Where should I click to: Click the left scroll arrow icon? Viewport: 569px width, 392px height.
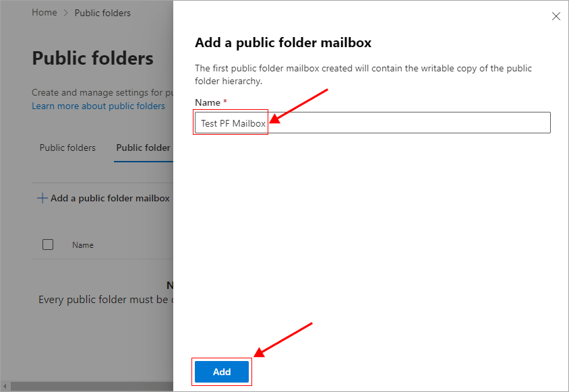(x=5, y=386)
